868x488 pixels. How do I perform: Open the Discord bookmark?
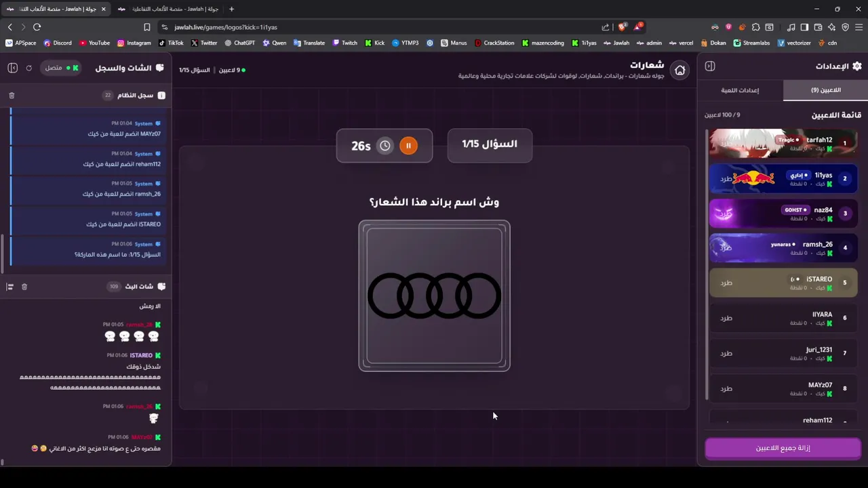(x=57, y=43)
